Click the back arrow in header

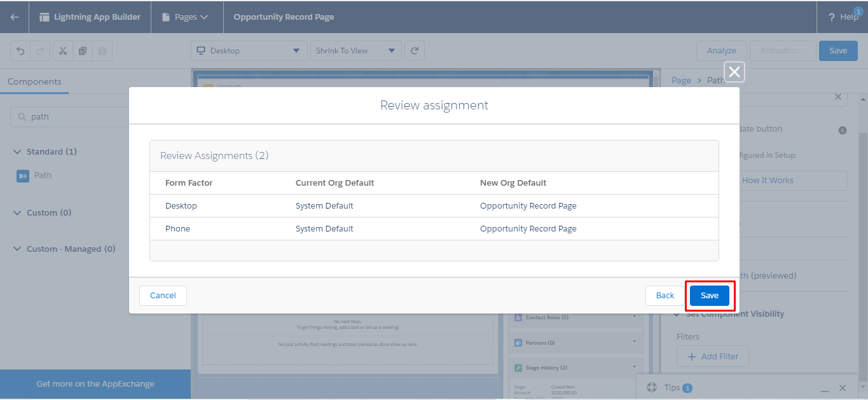(x=14, y=17)
